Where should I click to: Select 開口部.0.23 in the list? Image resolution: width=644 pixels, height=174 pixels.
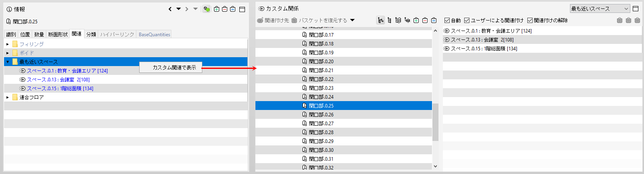[344, 88]
